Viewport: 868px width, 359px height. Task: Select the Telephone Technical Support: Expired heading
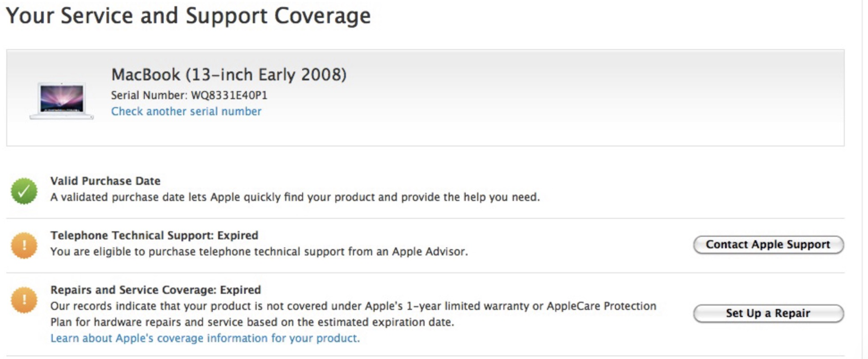154,235
